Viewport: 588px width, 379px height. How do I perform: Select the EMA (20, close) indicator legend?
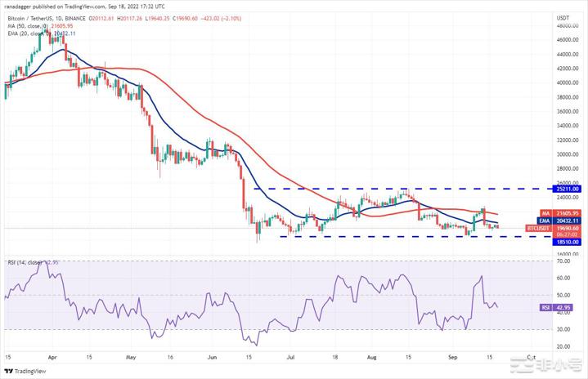coord(41,33)
